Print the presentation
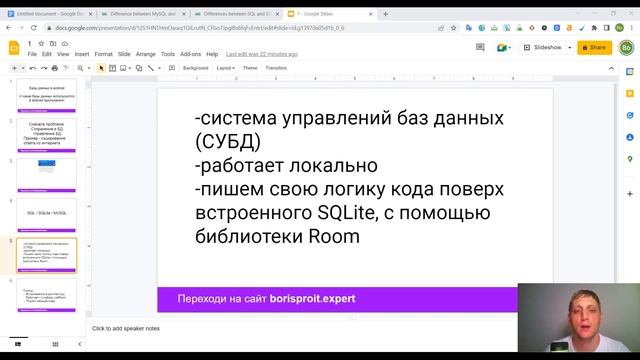The height and width of the screenshot is (360, 640). 55,68
